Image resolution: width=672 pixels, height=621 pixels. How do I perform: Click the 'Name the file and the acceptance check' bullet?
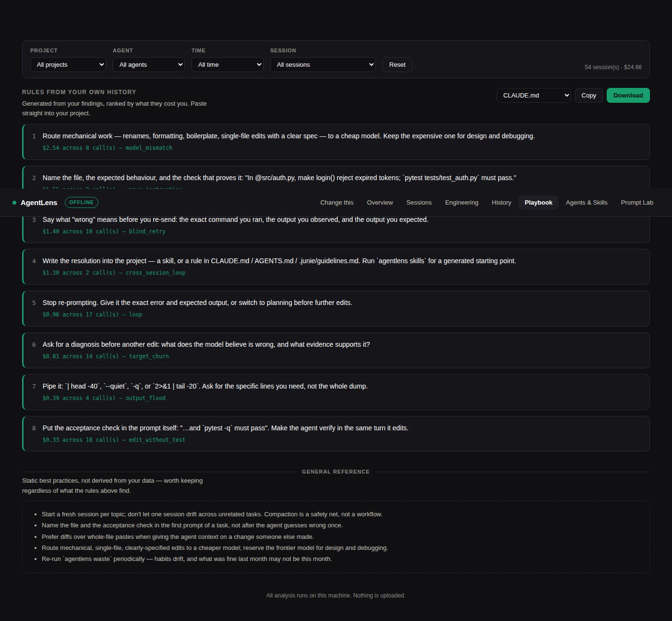192,525
